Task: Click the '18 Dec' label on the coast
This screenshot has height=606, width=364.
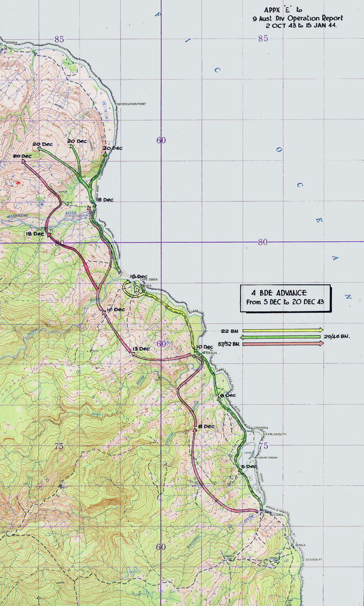Action: (104, 199)
